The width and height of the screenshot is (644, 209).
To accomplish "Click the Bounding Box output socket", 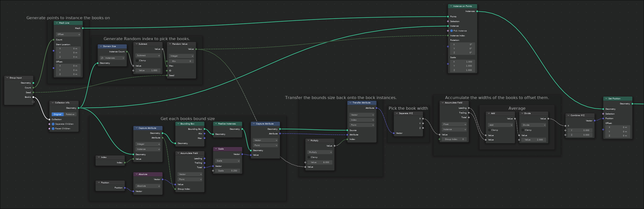I will coord(204,129).
